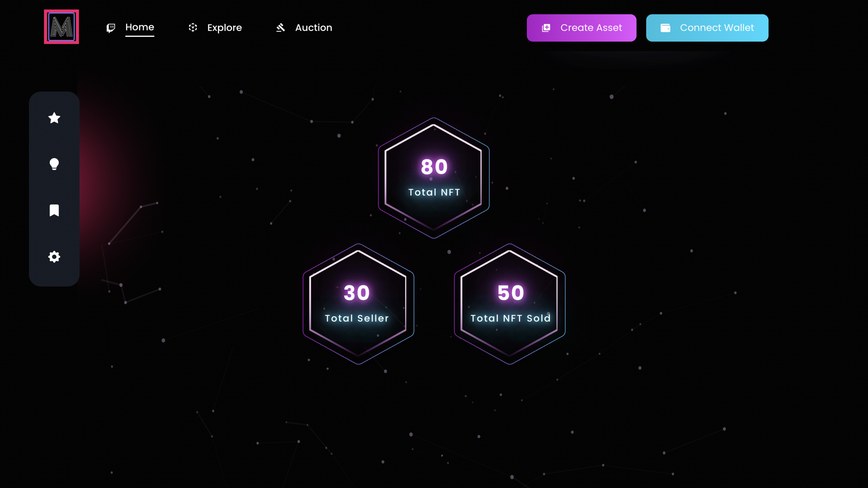The height and width of the screenshot is (488, 868).
Task: Click the wallet icon in Connect Wallet
Action: click(665, 28)
